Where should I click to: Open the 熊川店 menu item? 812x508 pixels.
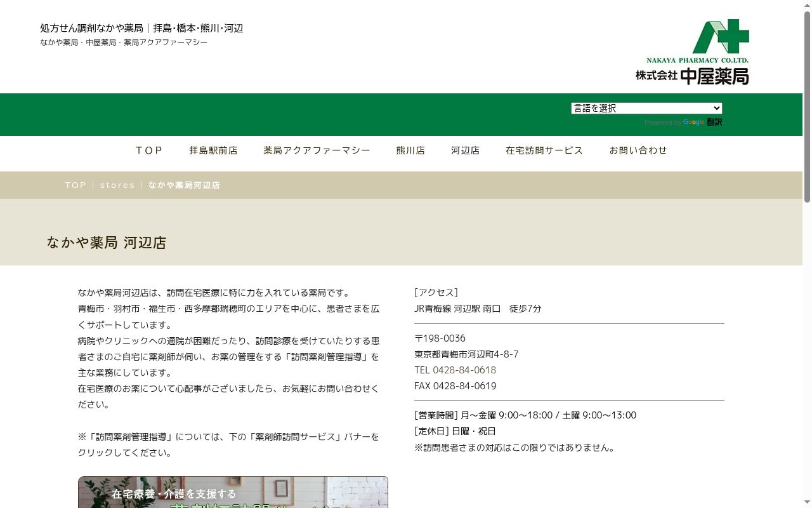click(410, 150)
